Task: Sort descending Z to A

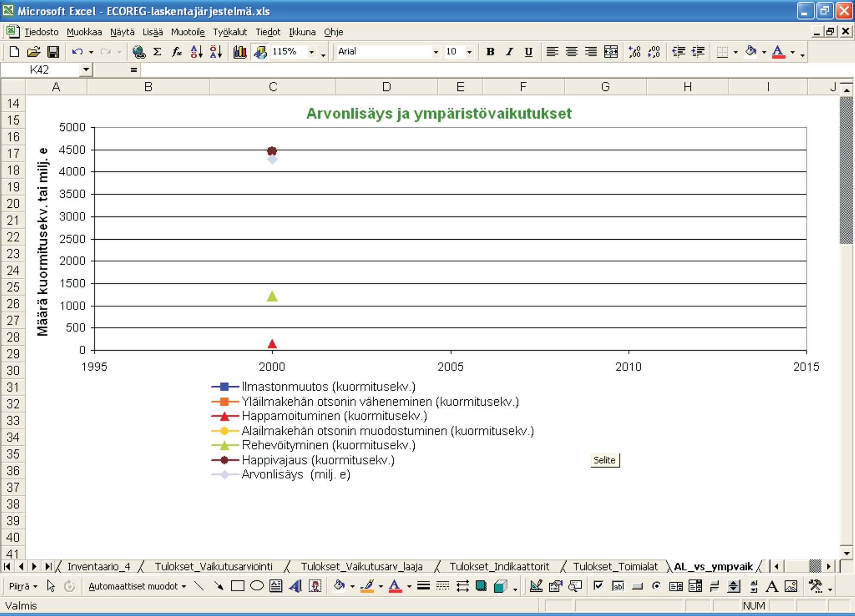Action: pyautogui.click(x=216, y=52)
